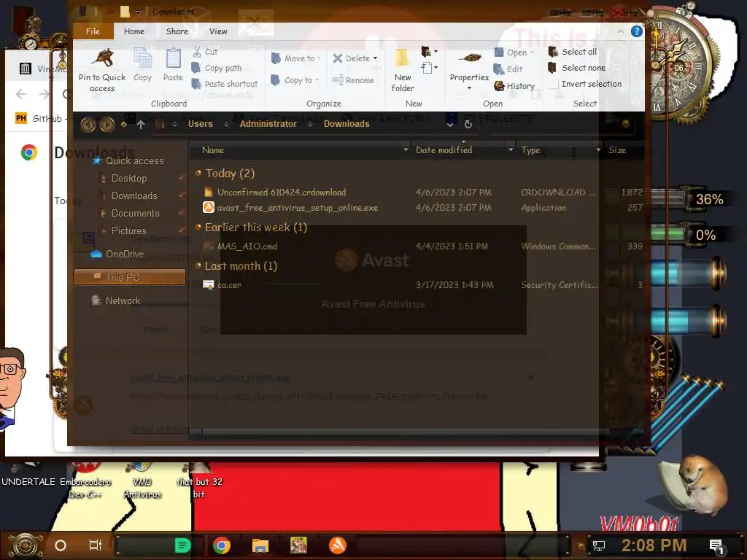Go back in Explorer navigation

coord(88,124)
